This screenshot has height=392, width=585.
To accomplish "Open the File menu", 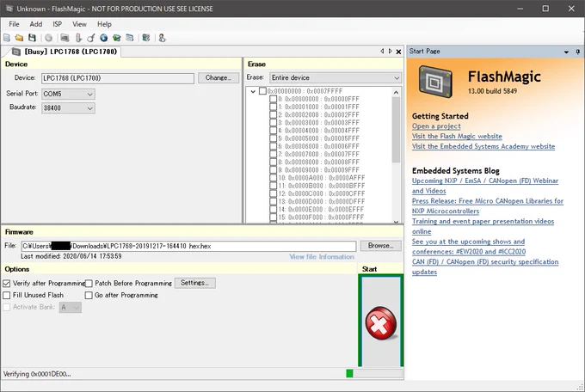I will coord(14,24).
